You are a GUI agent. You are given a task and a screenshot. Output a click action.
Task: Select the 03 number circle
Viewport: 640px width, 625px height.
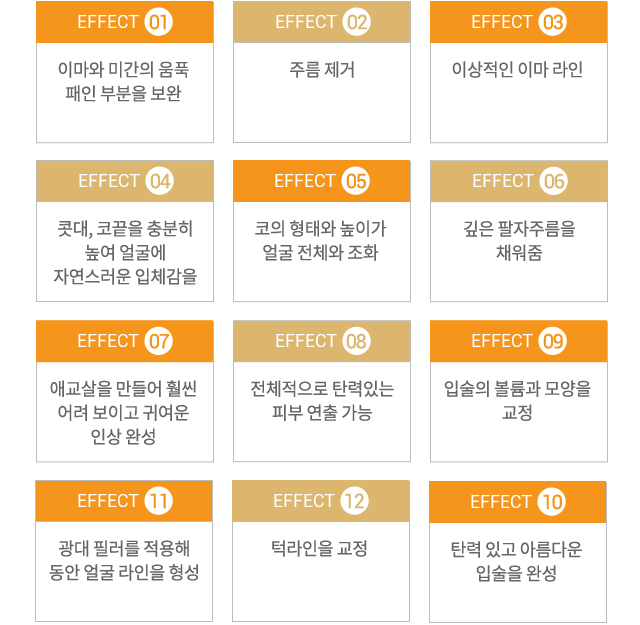point(553,22)
